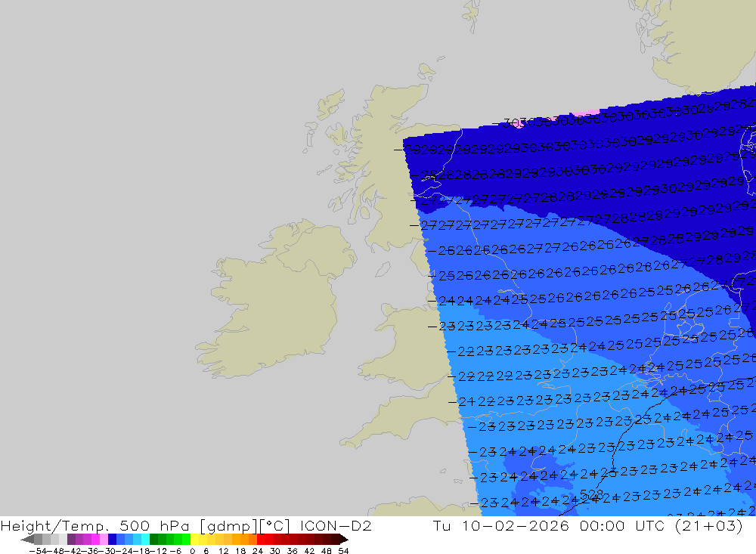This screenshot has width=756, height=554.
Task: Click the '500 hPa' level label
Action: [x=155, y=526]
